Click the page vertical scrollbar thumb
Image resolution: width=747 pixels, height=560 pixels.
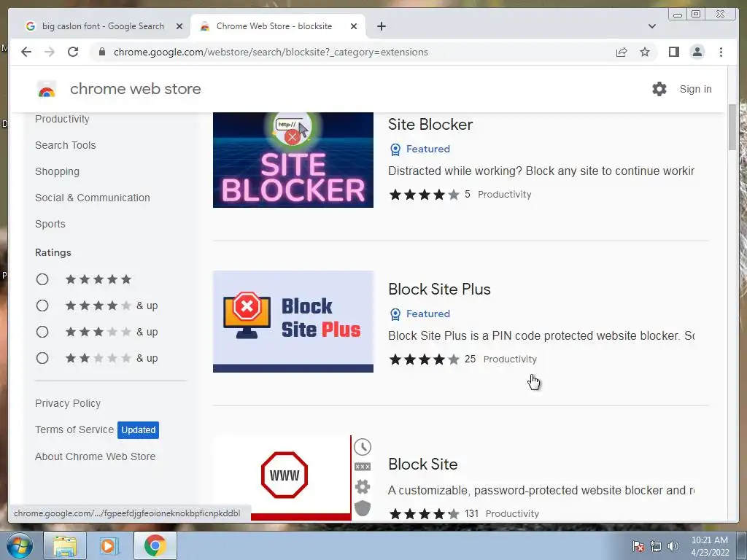click(x=732, y=127)
